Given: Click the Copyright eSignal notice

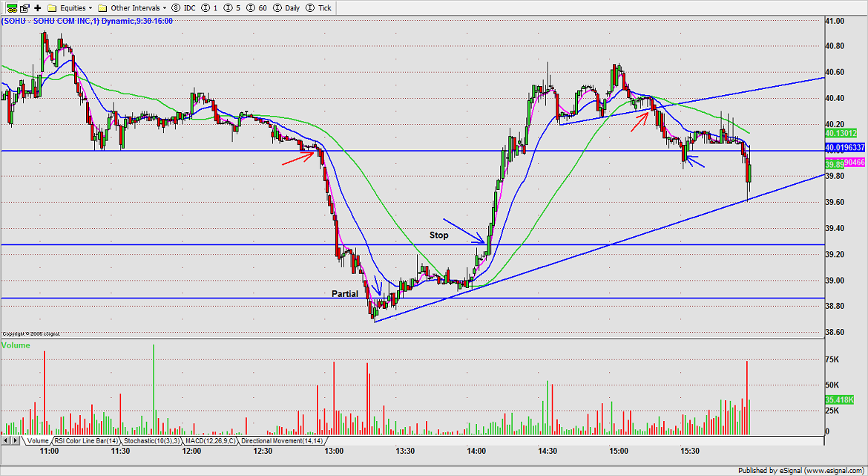Looking at the screenshot, I should pos(31,334).
